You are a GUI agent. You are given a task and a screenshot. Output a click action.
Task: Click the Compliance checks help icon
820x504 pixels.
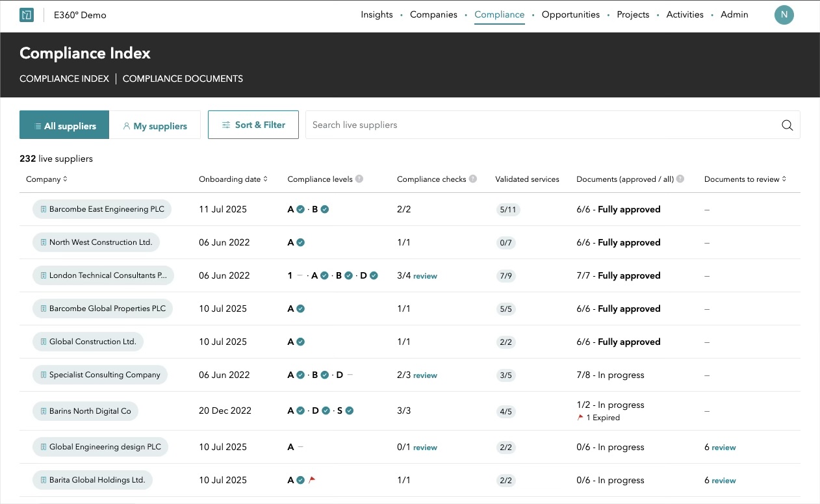coord(473,179)
